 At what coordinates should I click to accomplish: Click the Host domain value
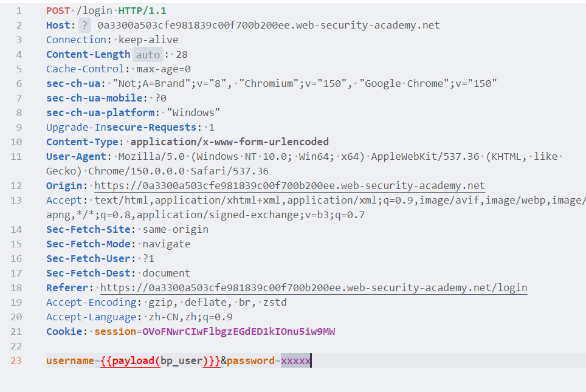point(269,26)
